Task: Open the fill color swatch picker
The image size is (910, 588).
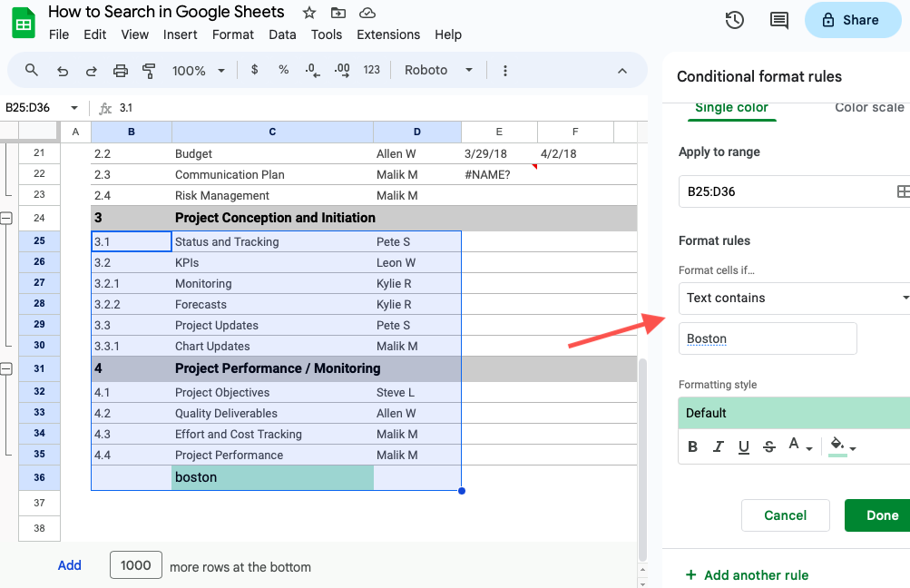Action: point(836,446)
